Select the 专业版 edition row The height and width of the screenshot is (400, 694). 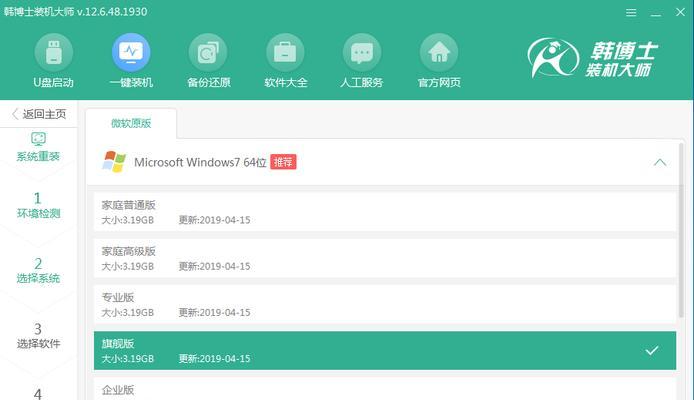(385, 304)
